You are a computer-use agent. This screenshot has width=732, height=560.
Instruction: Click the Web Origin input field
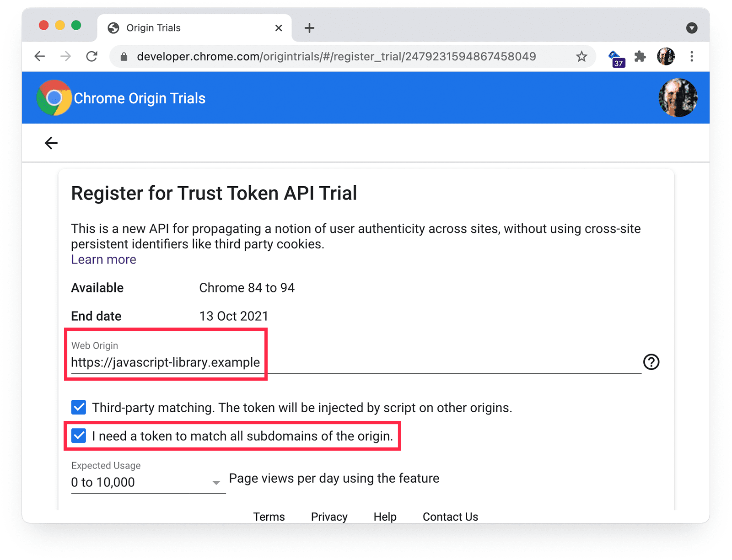point(183,362)
